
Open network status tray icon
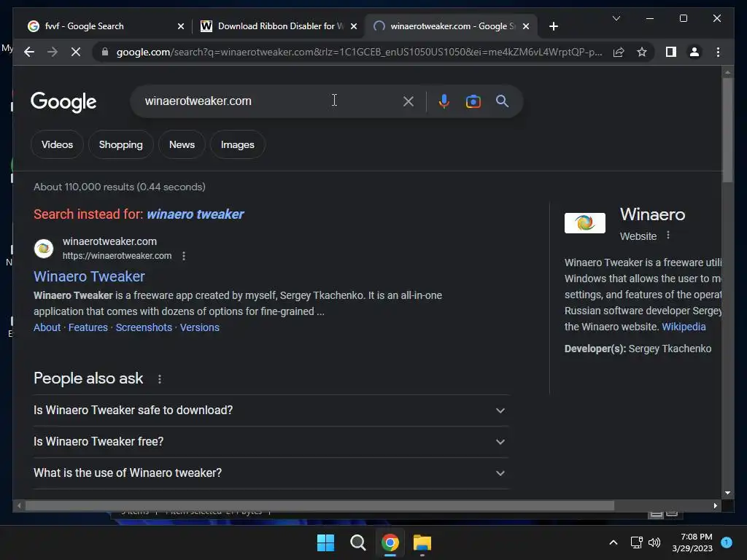pos(636,542)
